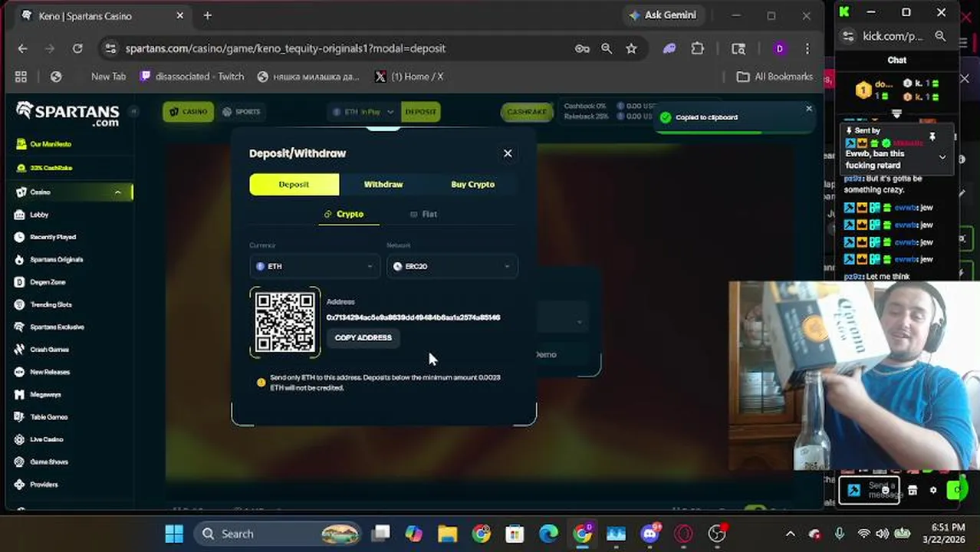Open File Explorer from the taskbar

pos(447,534)
